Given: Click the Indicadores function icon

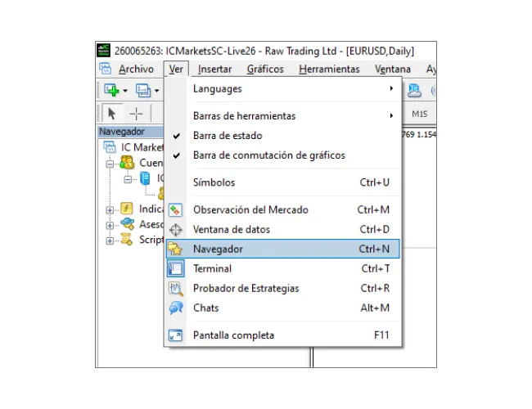Looking at the screenshot, I should coord(127,209).
